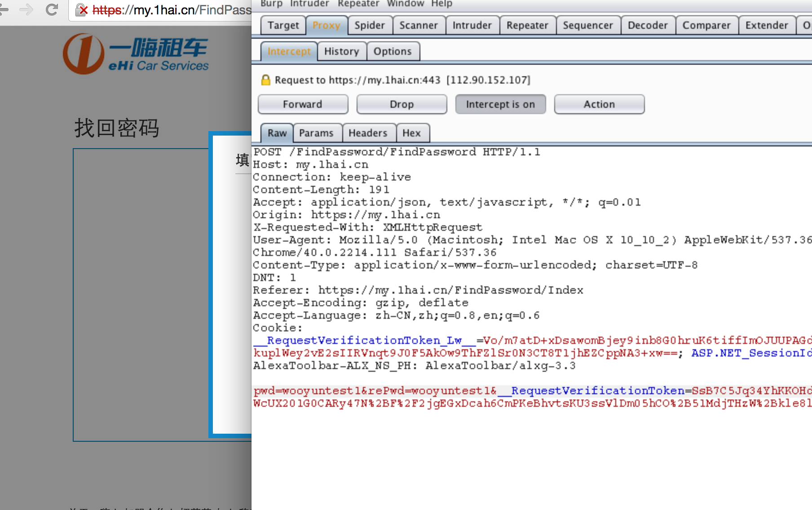The height and width of the screenshot is (510, 812).
Task: Go to the Repeater tool tab
Action: click(527, 25)
